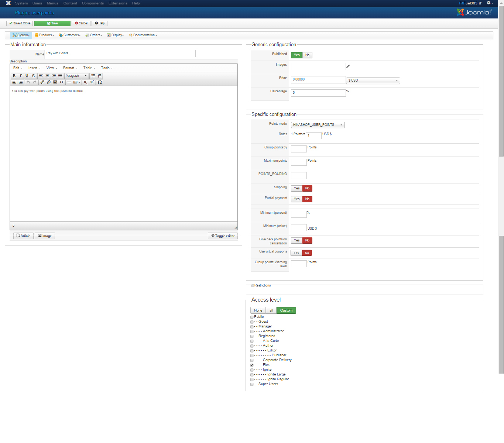Viewport: 504px width, 443px height.
Task: Open the $ USD currency dropdown
Action: click(x=373, y=80)
